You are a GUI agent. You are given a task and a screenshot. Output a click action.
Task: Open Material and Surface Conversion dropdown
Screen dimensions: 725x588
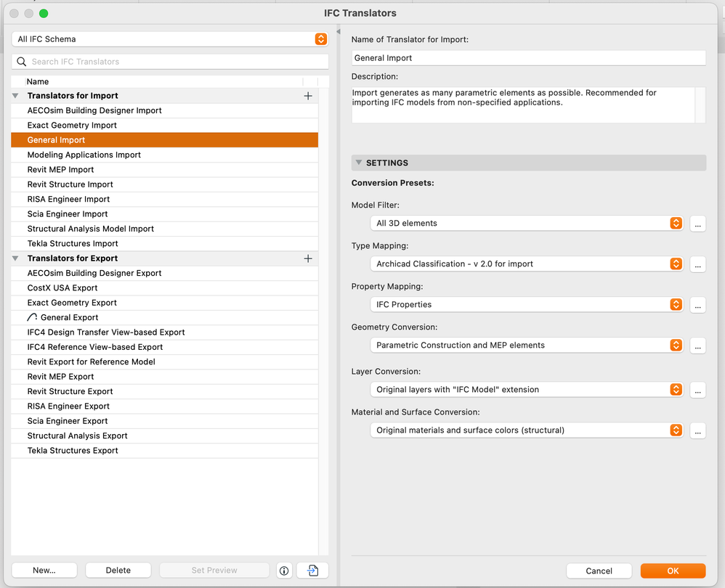point(527,430)
